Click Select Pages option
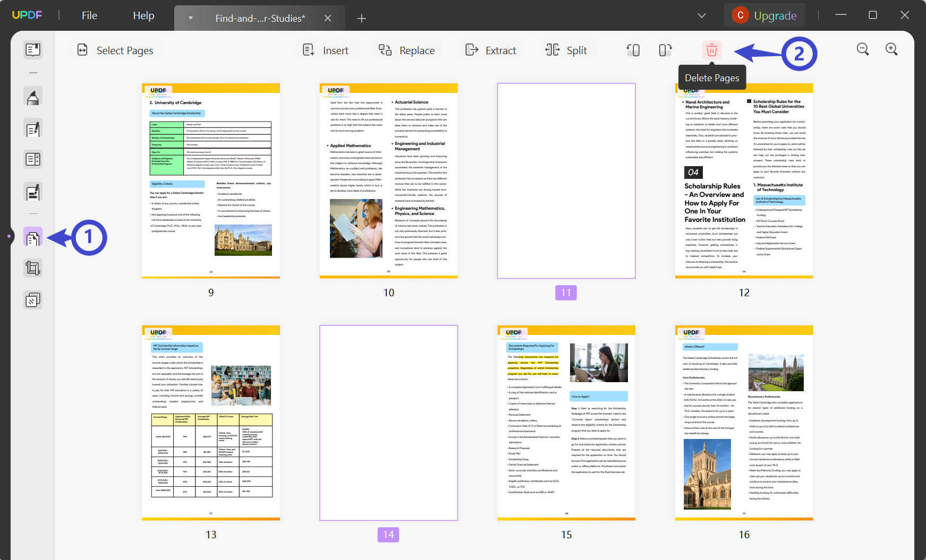Image resolution: width=926 pixels, height=560 pixels. tap(115, 50)
